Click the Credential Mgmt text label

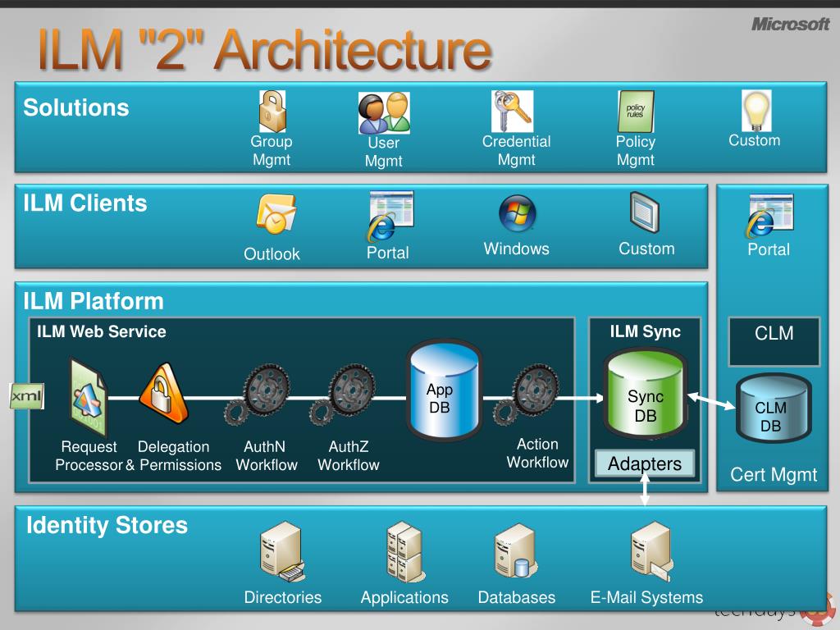click(x=517, y=151)
